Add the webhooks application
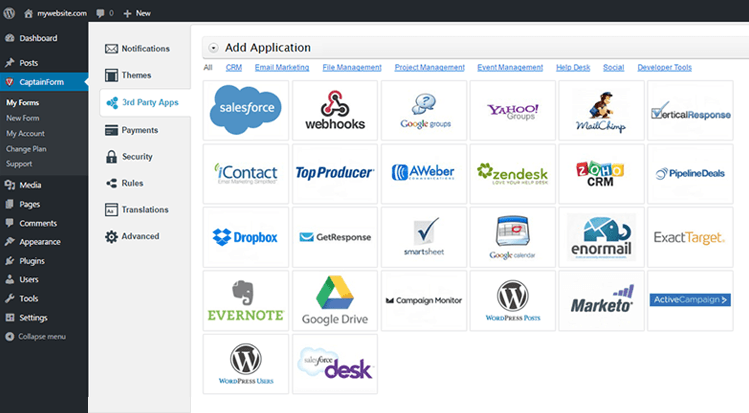This screenshot has width=749, height=413. 335,110
